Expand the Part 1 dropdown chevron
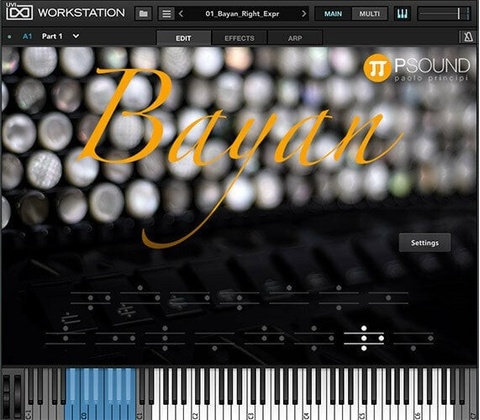480x420 pixels. click(76, 36)
